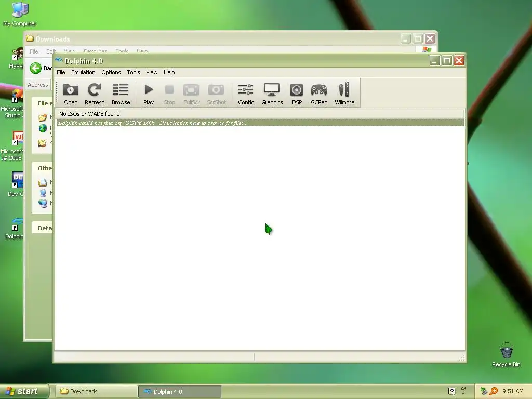Open the Wiimote settings icon
Image resolution: width=532 pixels, height=399 pixels.
pyautogui.click(x=344, y=94)
